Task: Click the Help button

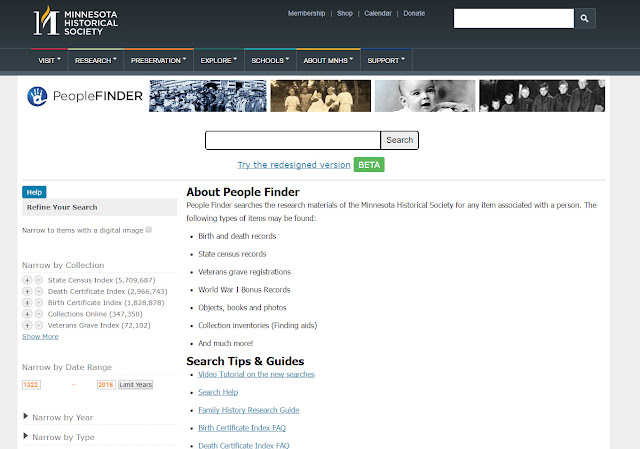Action: point(34,192)
